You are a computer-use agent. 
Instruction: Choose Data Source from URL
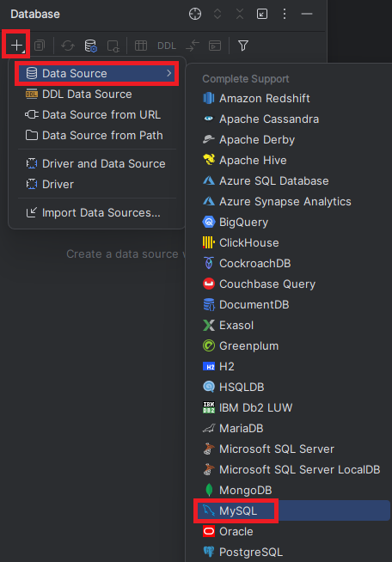click(97, 114)
